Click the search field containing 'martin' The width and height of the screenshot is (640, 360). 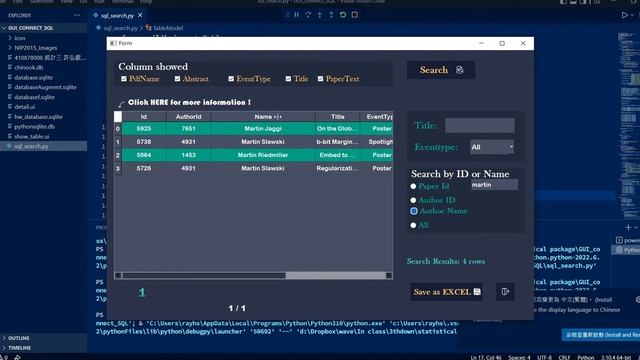(x=494, y=185)
